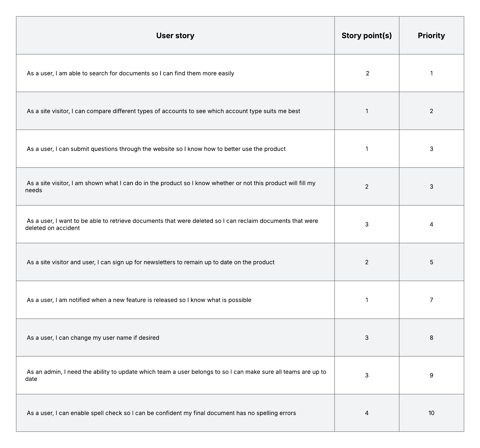Click the retrieve deleted documents story
Screen dimensions: 480x448
[x=171, y=224]
